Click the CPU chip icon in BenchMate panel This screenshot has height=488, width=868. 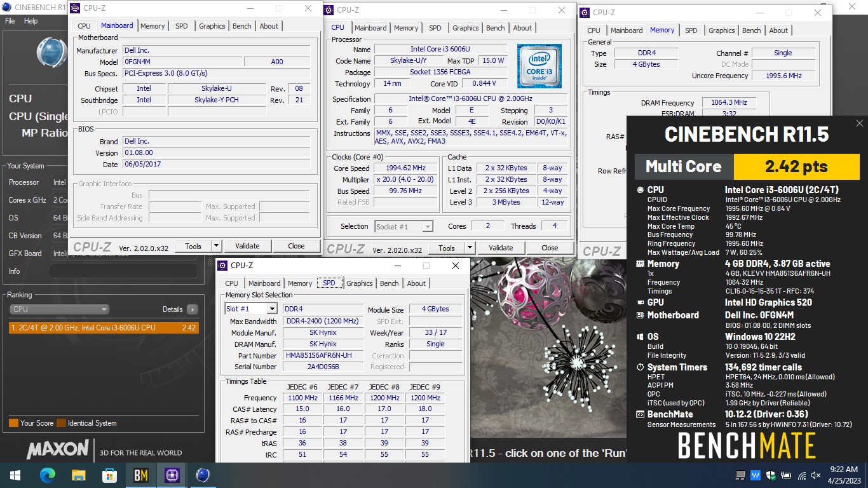pos(640,190)
